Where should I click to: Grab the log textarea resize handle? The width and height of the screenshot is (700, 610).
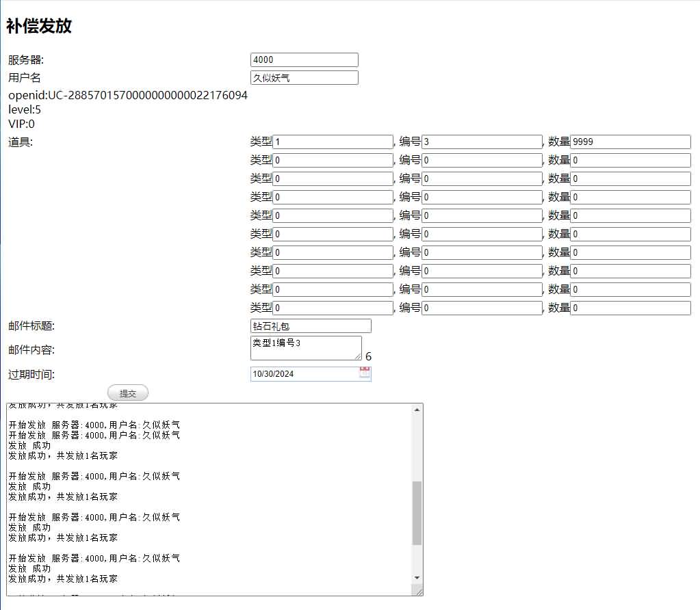418,591
